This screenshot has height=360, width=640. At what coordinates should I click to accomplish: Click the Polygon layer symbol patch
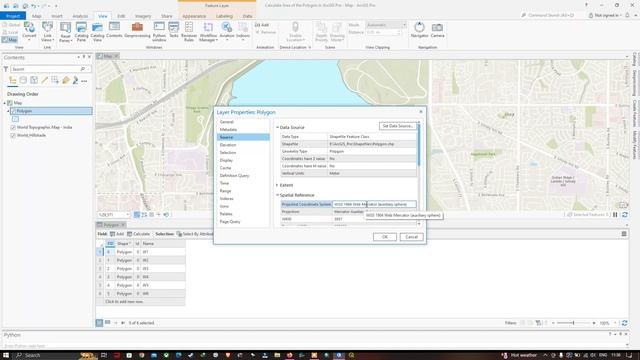(x=15, y=119)
